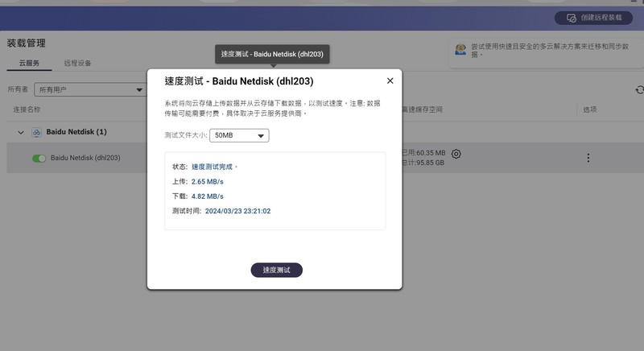Click the 高速缓存空间 column header

(422, 109)
